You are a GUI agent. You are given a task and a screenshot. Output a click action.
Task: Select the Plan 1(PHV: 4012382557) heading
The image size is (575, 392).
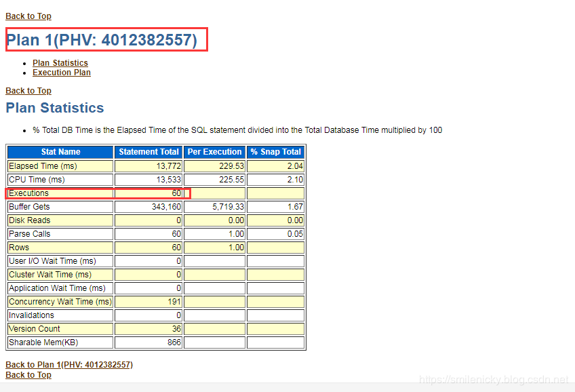click(x=102, y=39)
